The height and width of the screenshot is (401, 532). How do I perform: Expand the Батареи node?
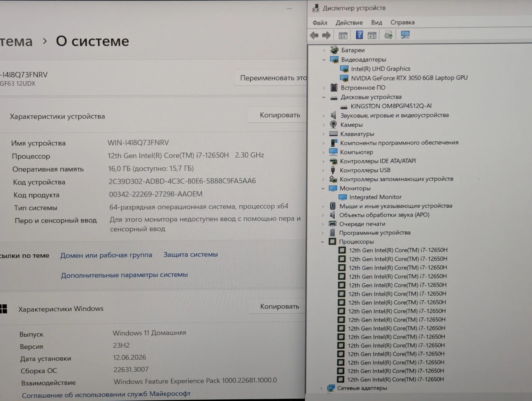point(324,50)
